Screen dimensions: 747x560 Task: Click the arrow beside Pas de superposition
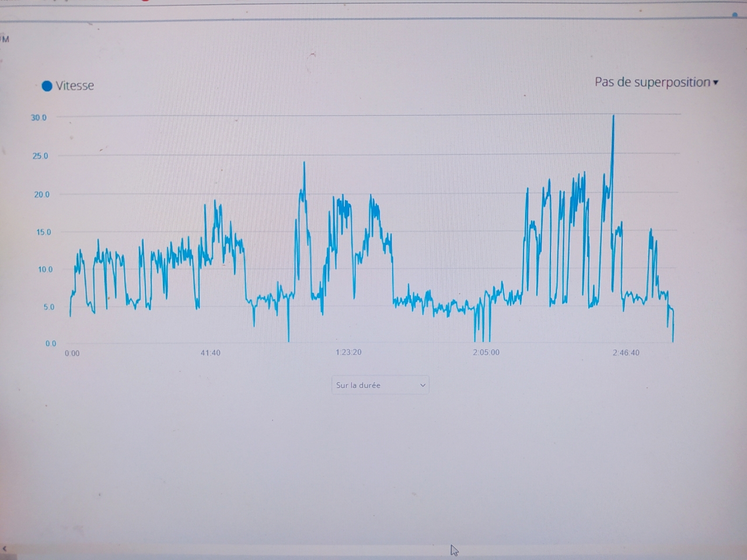point(716,83)
